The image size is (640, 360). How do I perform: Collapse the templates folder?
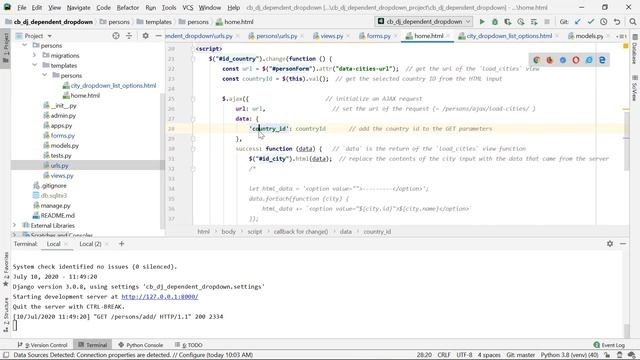click(35, 65)
